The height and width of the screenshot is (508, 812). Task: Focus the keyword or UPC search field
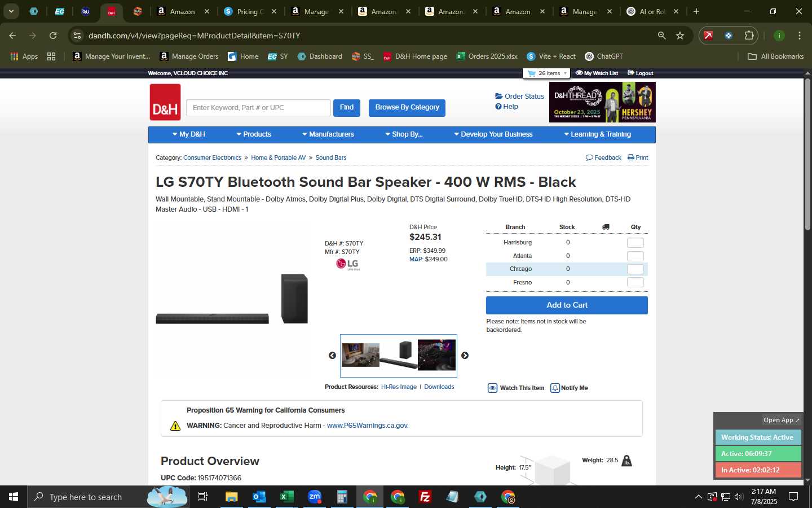click(258, 108)
